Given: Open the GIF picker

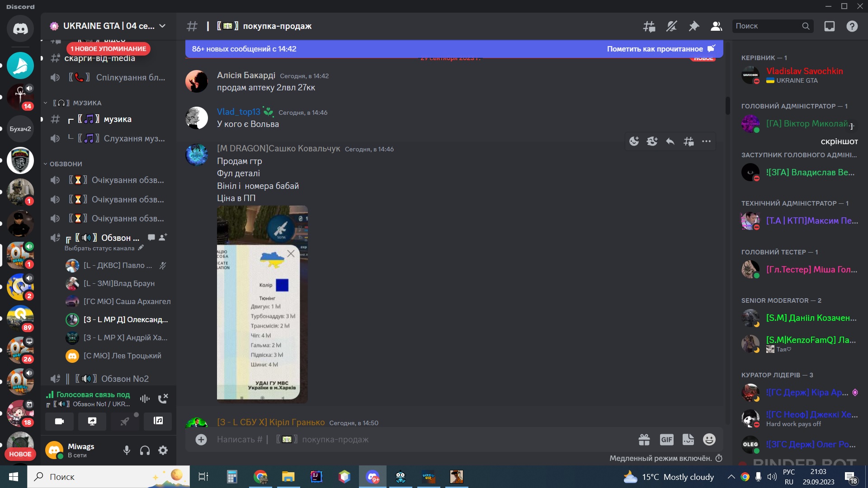Looking at the screenshot, I should [x=666, y=439].
